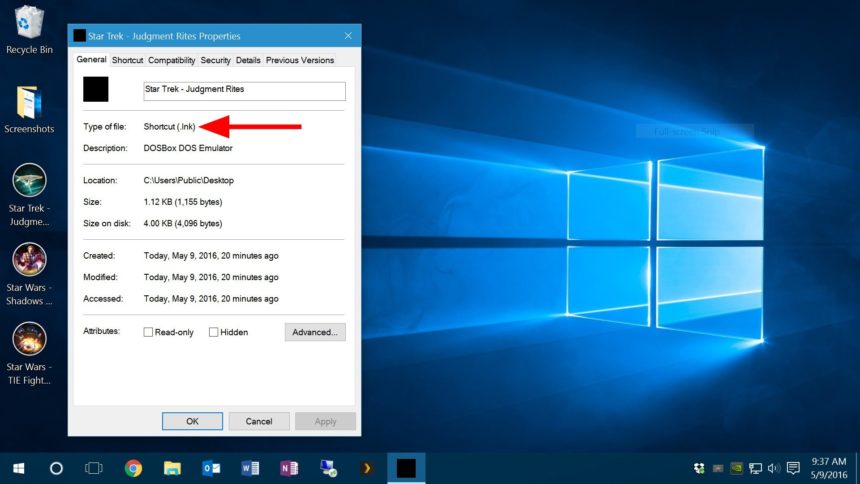The height and width of the screenshot is (484, 860).
Task: Open Cortana circle search icon
Action: tap(56, 468)
